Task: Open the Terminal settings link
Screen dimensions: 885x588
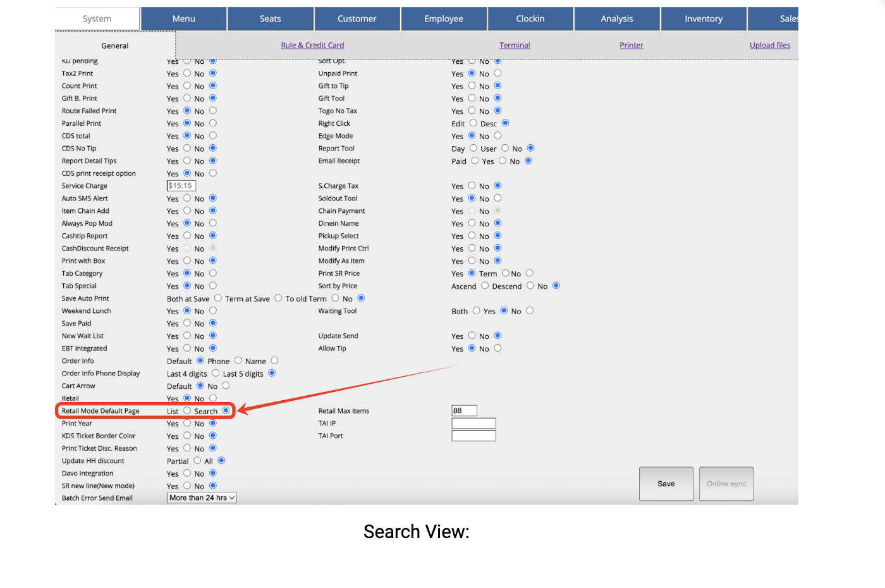Action: click(x=515, y=46)
